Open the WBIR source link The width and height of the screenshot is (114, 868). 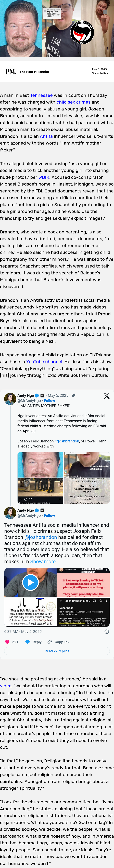click(x=44, y=177)
